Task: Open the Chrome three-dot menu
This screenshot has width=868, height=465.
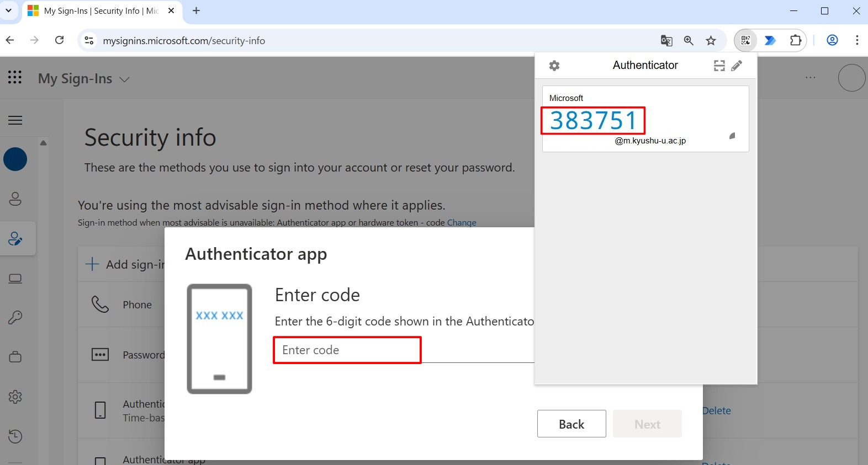Action: point(857,40)
